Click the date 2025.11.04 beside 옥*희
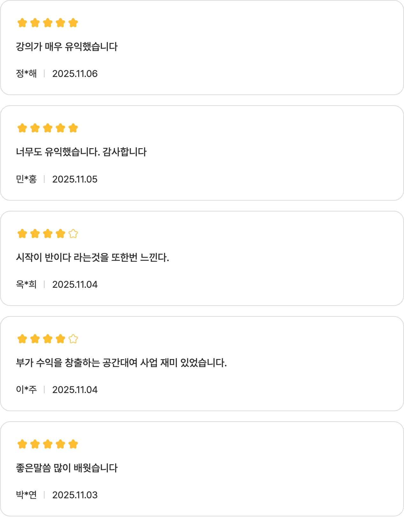This screenshot has width=404, height=532. [x=75, y=285]
